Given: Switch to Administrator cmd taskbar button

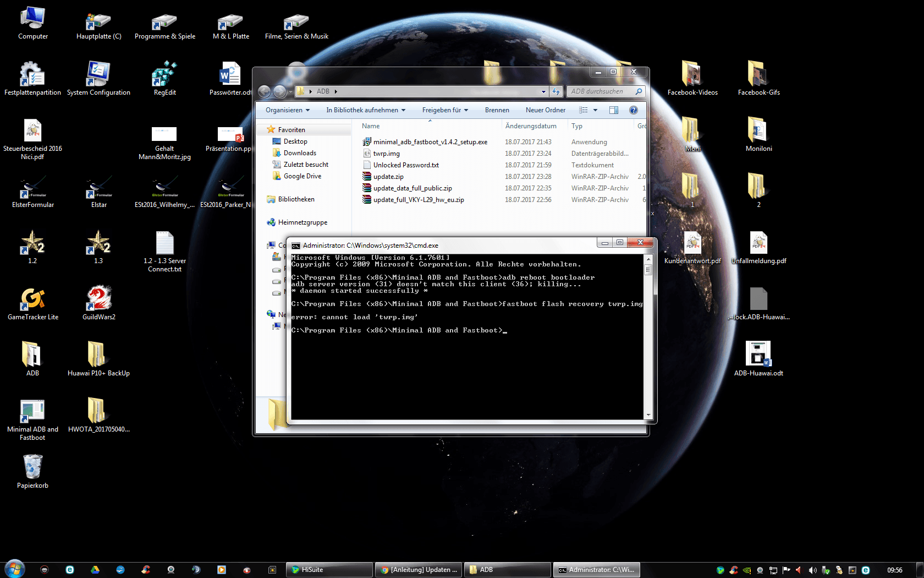Looking at the screenshot, I should [x=597, y=570].
